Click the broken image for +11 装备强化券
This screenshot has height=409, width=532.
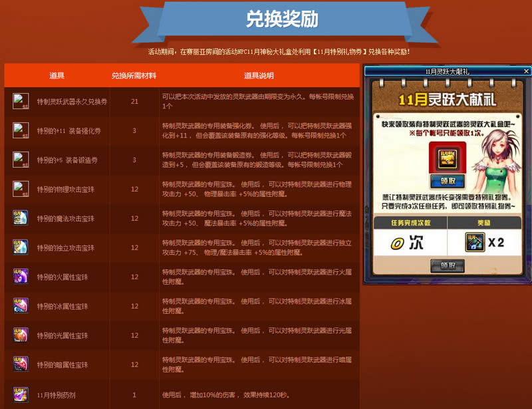click(21, 130)
